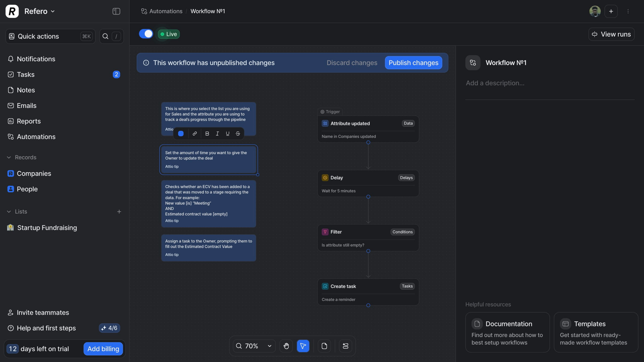
Task: Apply bold formatting to the note
Action: pyautogui.click(x=207, y=133)
